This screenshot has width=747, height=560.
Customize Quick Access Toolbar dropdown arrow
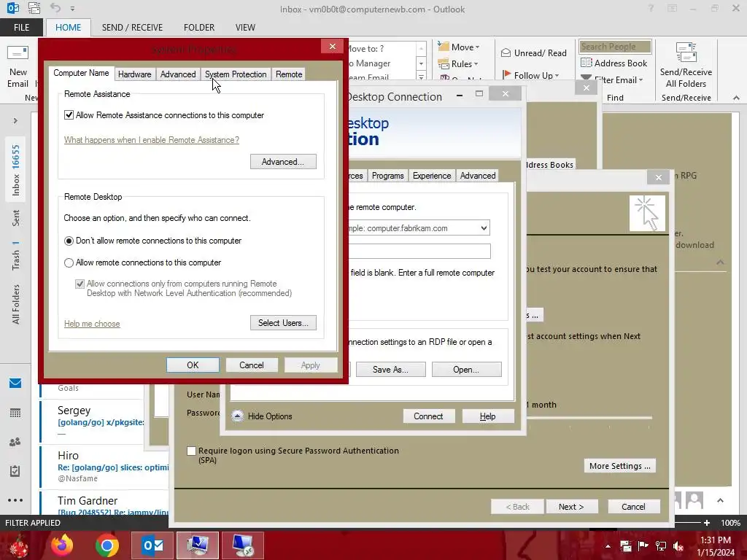pos(72,8)
